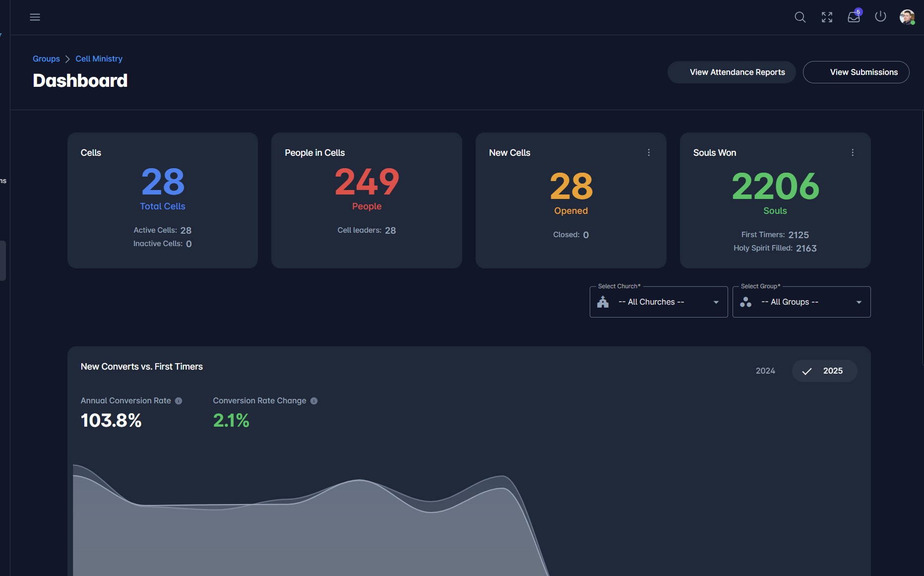The width and height of the screenshot is (924, 576).
Task: Click Conversion Rate Change info icon
Action: pos(314,401)
